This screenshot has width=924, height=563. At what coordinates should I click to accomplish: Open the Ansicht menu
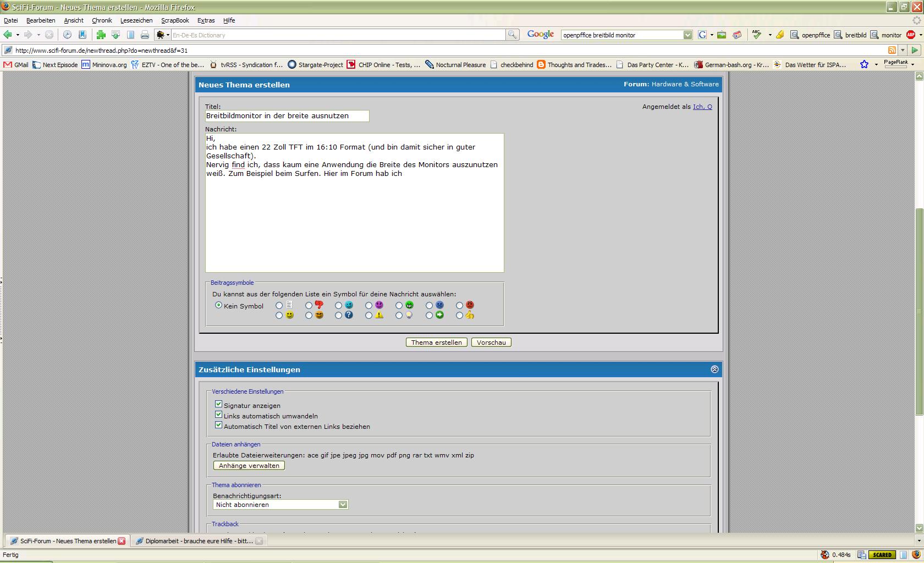[74, 20]
